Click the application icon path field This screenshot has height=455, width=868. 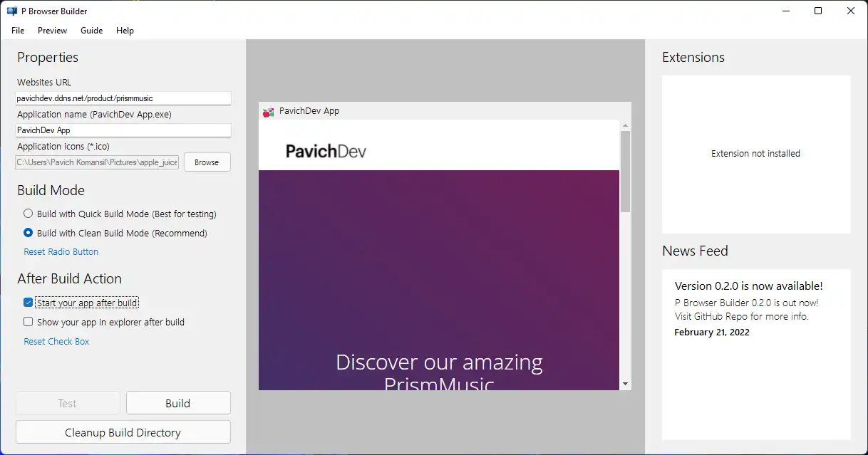[x=97, y=162]
